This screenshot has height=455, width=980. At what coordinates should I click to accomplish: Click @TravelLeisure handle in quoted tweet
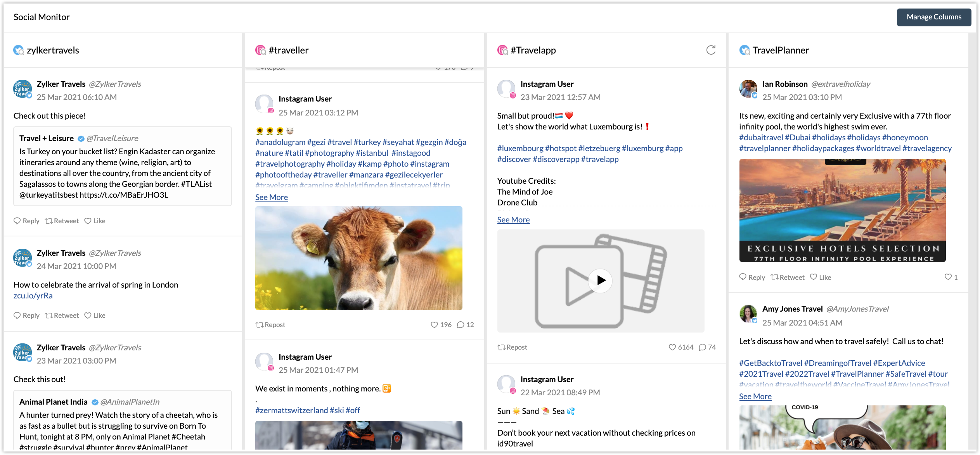click(113, 138)
